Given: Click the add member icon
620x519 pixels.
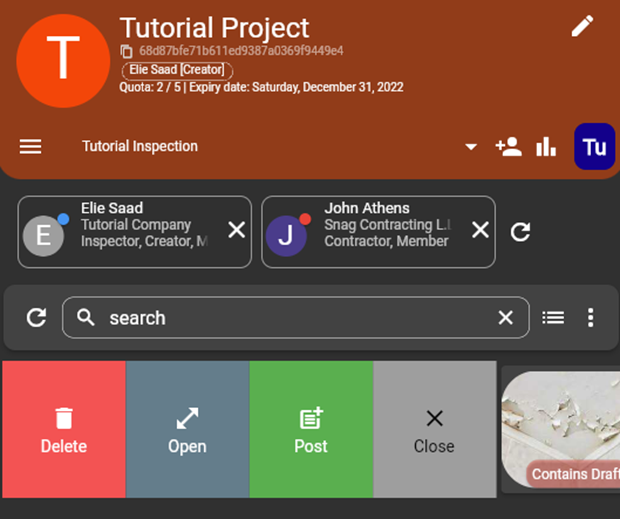Looking at the screenshot, I should pyautogui.click(x=508, y=147).
